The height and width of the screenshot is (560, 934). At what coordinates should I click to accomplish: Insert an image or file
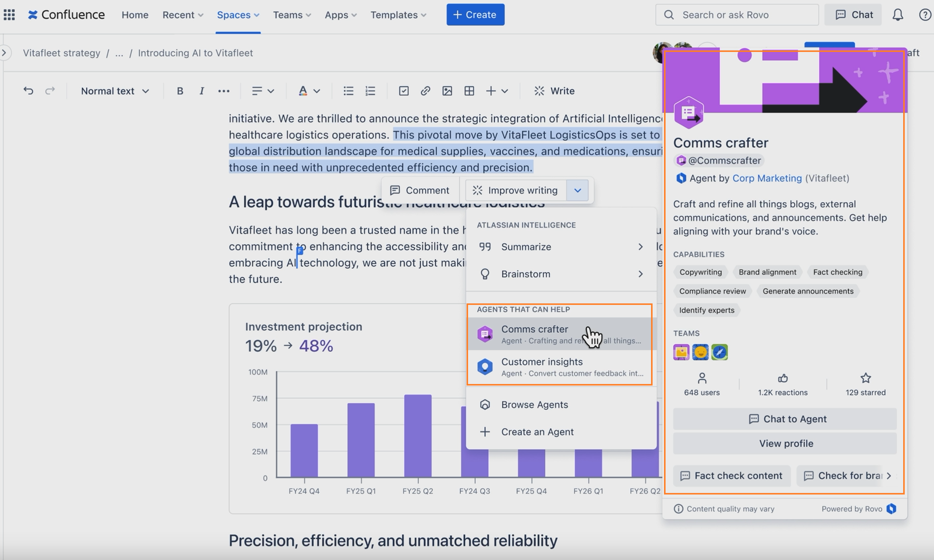447,91
